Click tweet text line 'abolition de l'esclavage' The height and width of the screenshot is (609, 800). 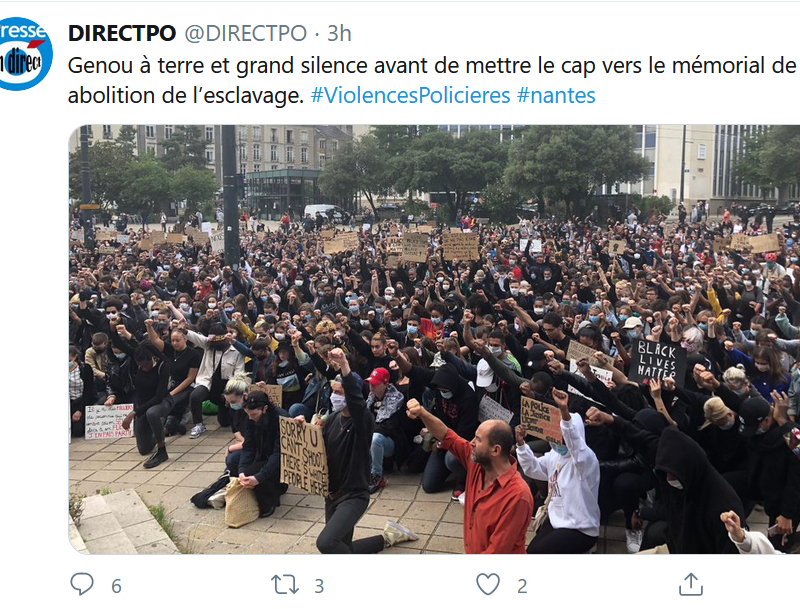point(186,95)
